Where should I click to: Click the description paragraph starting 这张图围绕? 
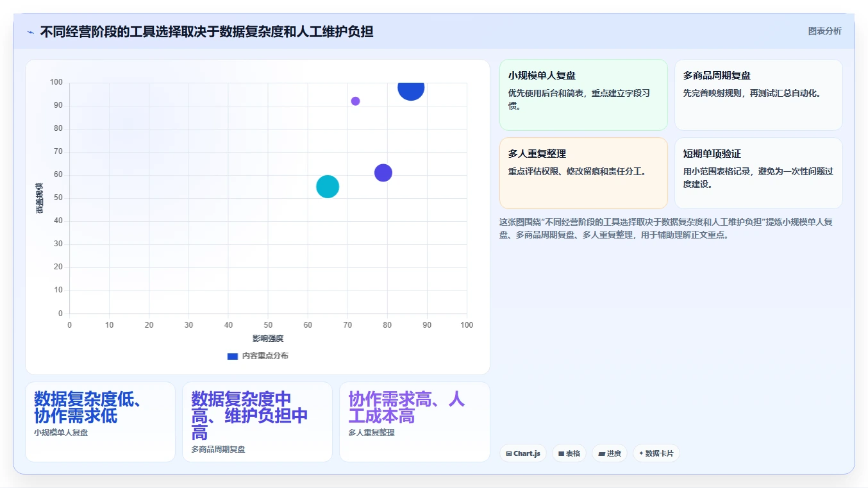[666, 228]
